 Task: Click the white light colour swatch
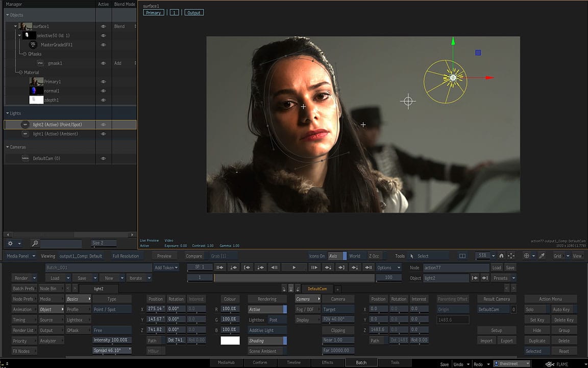[230, 340]
